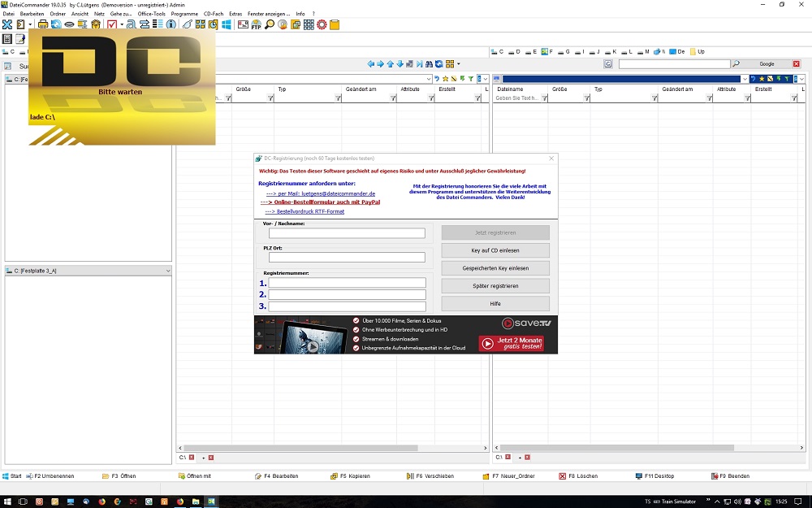
Task: Click the Vor- / Nachname input field
Action: [x=347, y=233]
